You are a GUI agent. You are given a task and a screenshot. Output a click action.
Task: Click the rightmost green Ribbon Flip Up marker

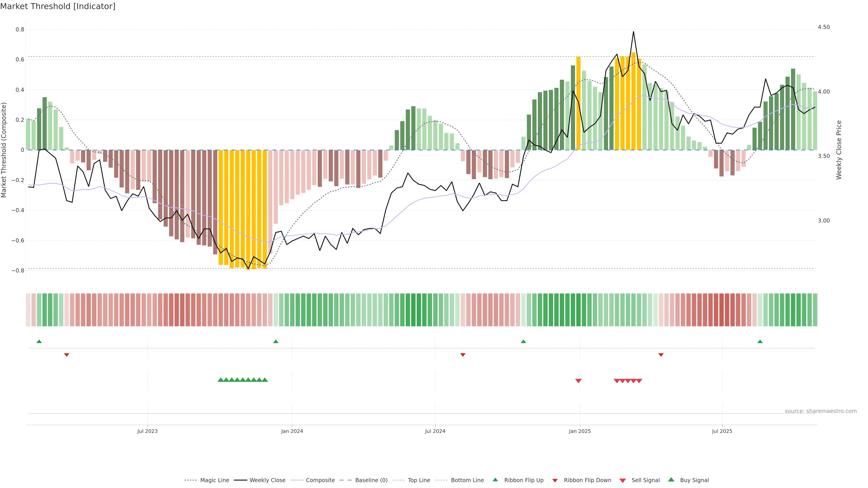pos(760,342)
